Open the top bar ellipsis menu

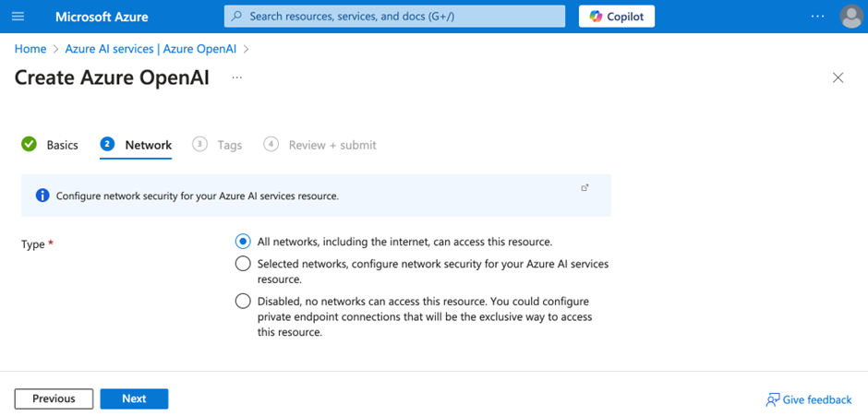[x=817, y=17]
